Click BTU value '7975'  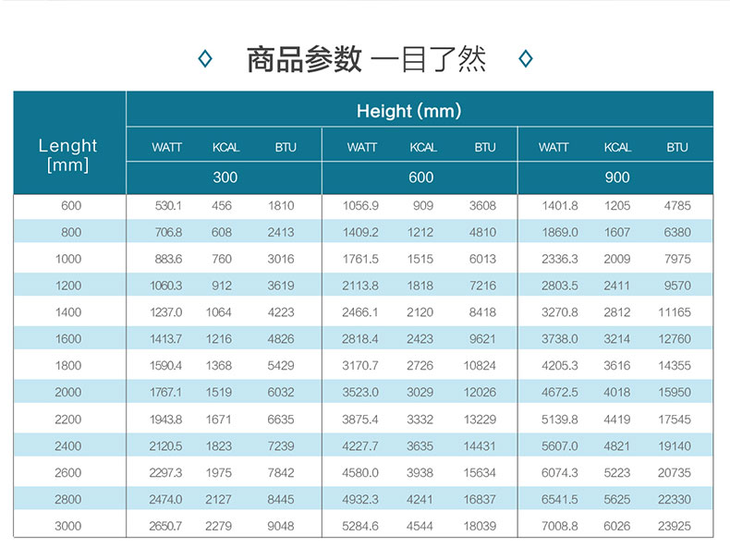678,259
